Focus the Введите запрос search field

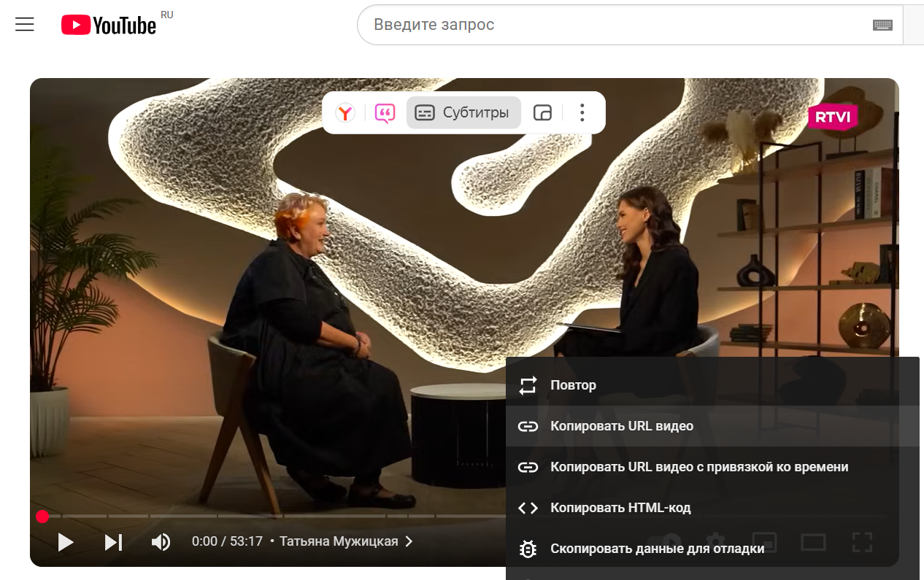[x=613, y=25]
